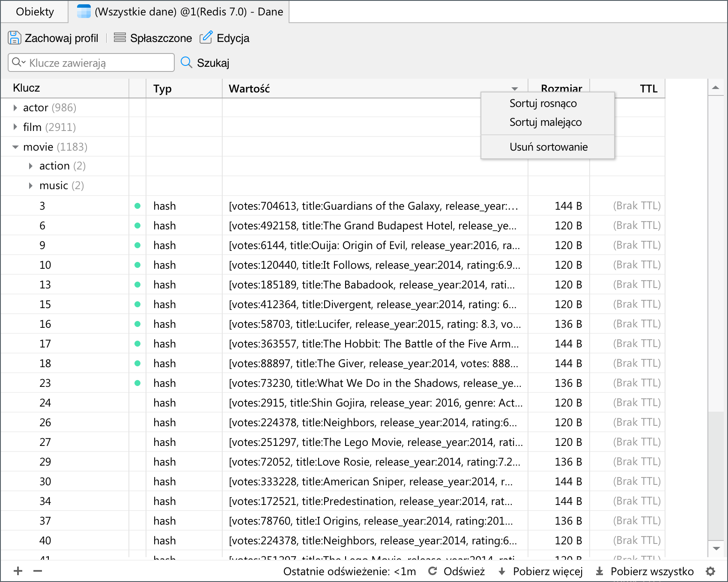The image size is (728, 582).
Task: Choose Usuń sortowanie from menu
Action: coord(549,147)
